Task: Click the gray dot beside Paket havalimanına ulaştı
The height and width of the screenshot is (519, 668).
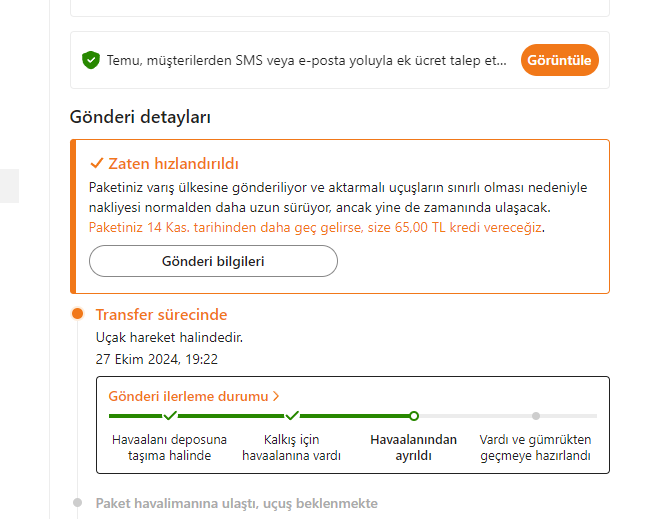Action: [78, 503]
